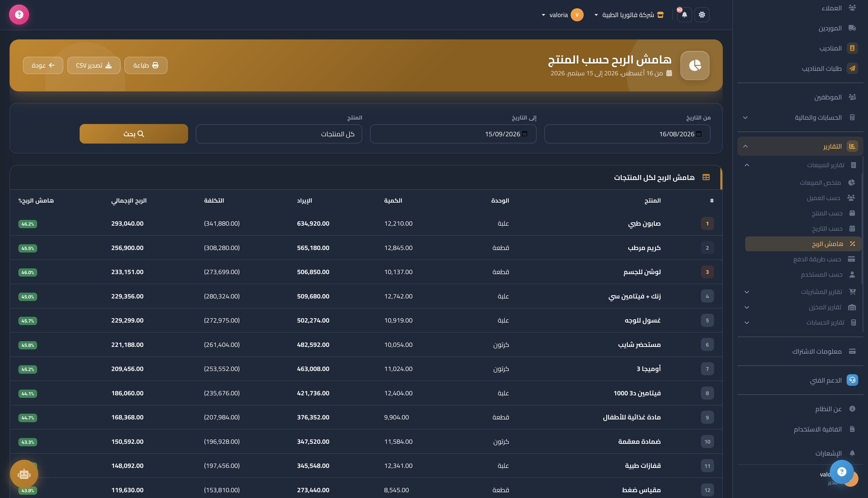Open the pink help question mark icon
The width and height of the screenshot is (868, 498).
pos(19,15)
